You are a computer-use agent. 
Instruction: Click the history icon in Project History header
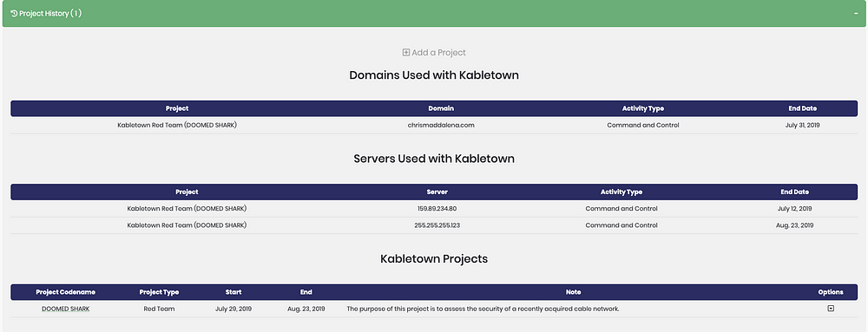point(14,13)
